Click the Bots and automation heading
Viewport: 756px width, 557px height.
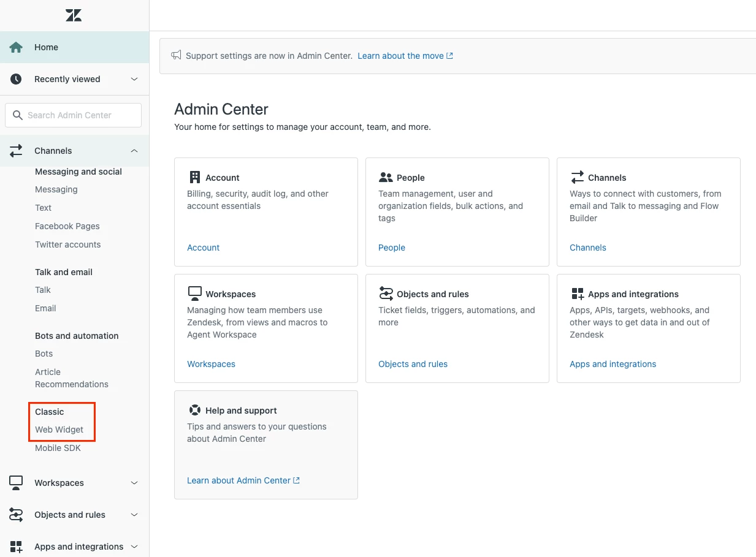pos(77,336)
